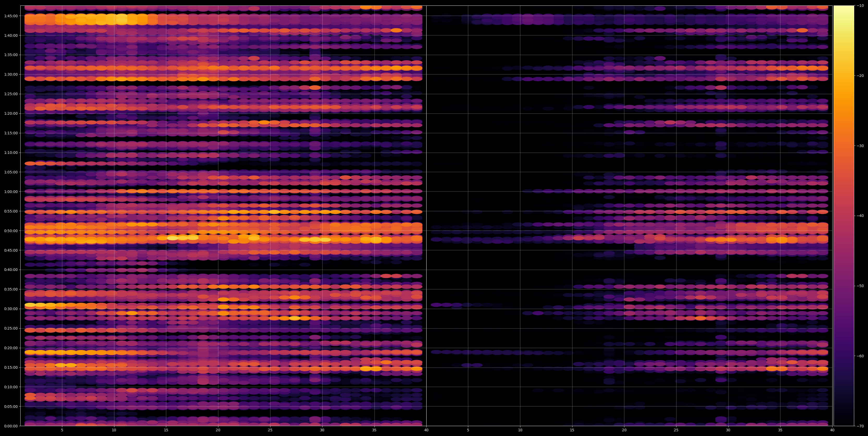
Task: Click the 1:20:00 y-axis tick label
Action: [10, 113]
